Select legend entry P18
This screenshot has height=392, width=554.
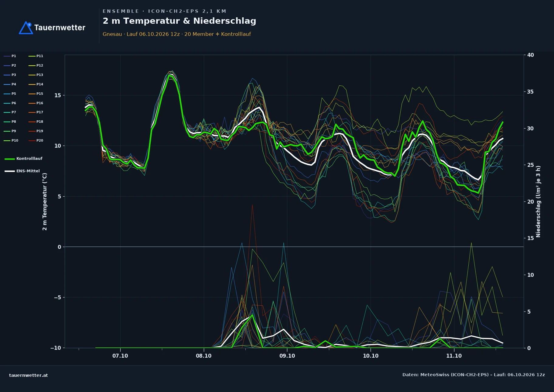(36, 122)
